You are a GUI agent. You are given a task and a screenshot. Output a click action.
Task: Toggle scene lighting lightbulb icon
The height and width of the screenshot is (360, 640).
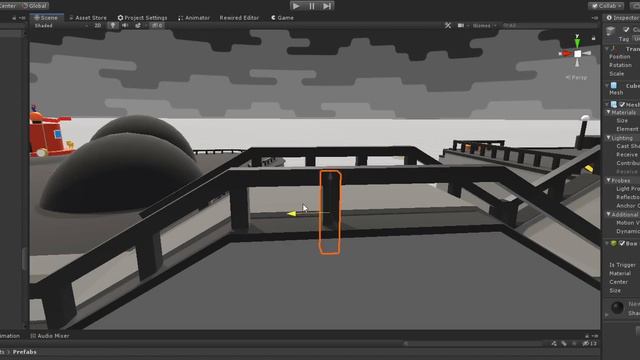[x=113, y=26]
